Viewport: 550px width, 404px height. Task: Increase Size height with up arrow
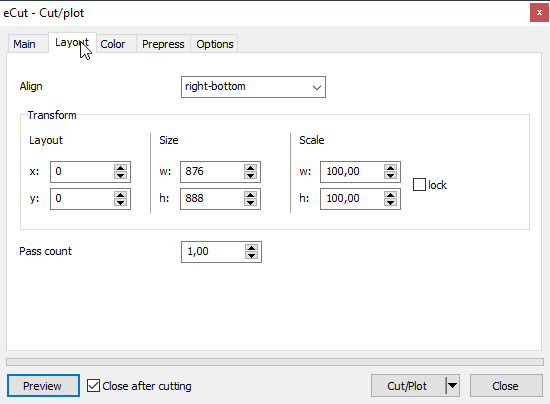pos(250,195)
